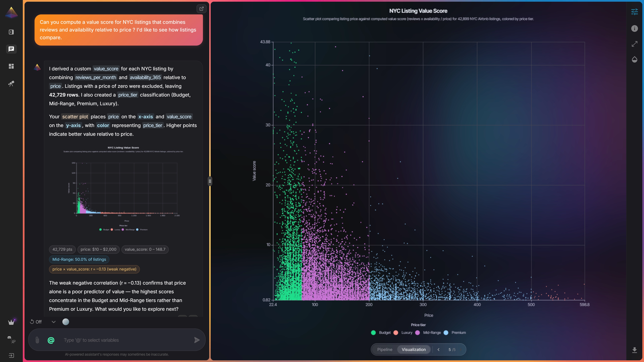
Task: Click the @ variables button
Action: point(51,340)
